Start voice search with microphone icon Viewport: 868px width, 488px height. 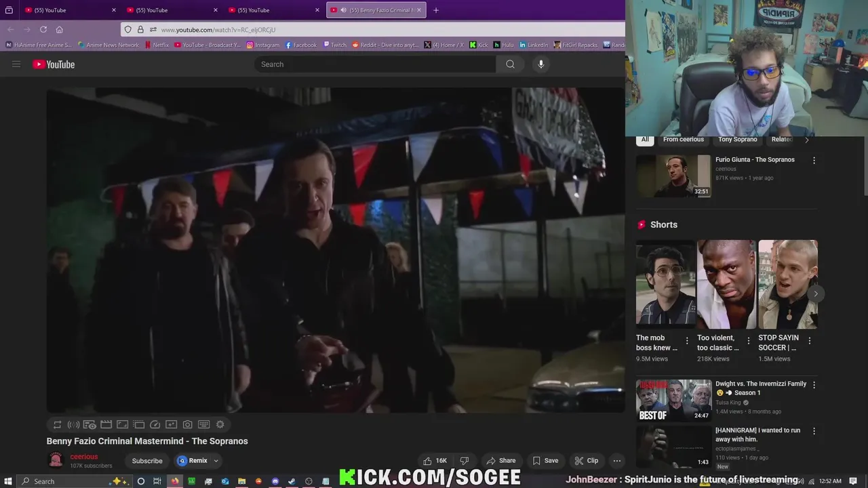540,64
